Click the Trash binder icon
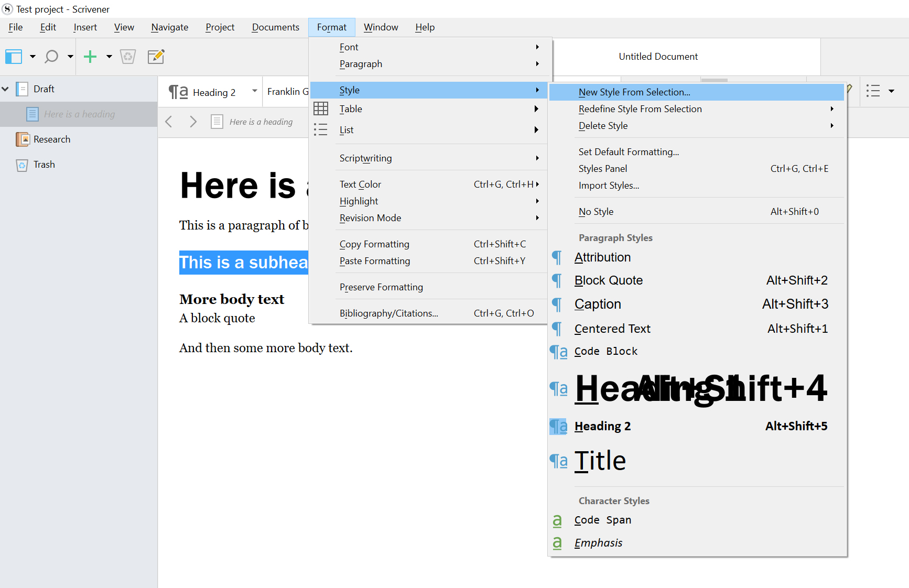Viewport: 909px width, 588px height. (22, 165)
